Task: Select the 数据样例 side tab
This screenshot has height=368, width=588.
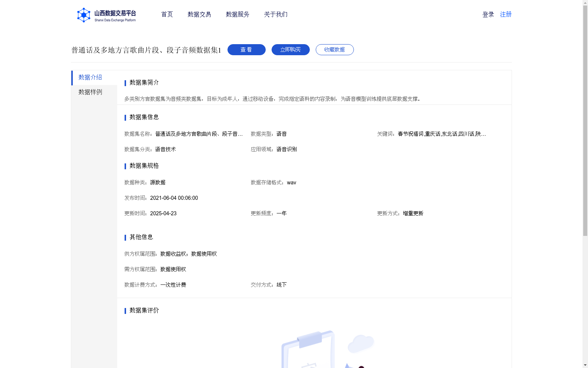Action: pyautogui.click(x=94, y=92)
